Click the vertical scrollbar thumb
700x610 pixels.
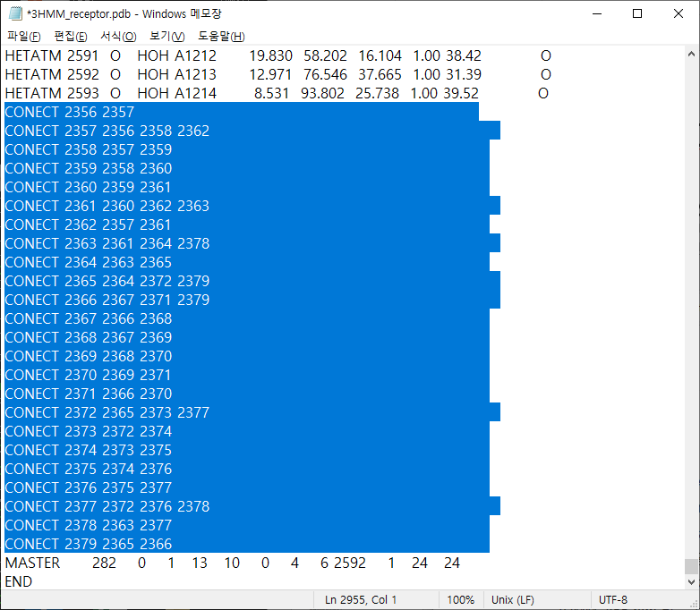point(692,567)
